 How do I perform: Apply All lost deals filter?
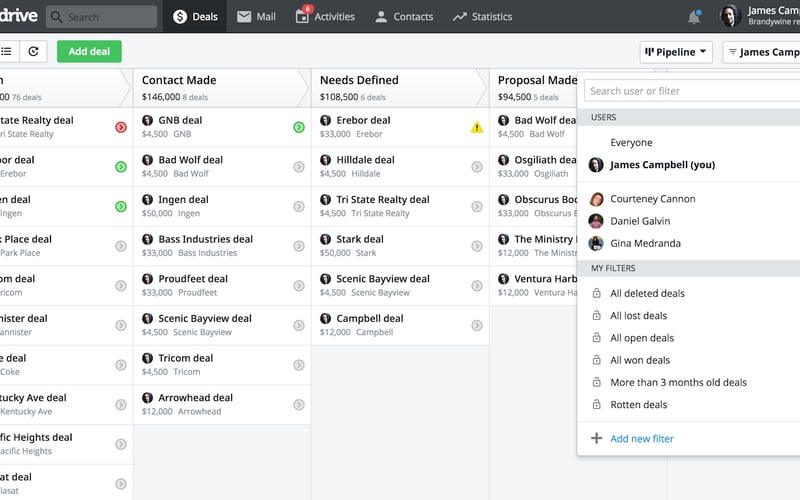[638, 316]
